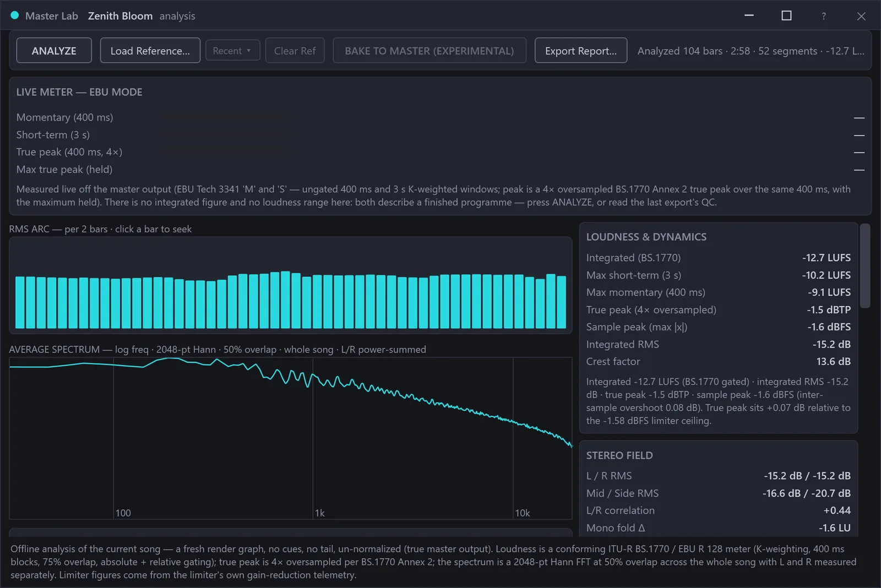Image resolution: width=881 pixels, height=588 pixels.
Task: Select the tallest bar in RMS ARC
Action: (x=285, y=300)
